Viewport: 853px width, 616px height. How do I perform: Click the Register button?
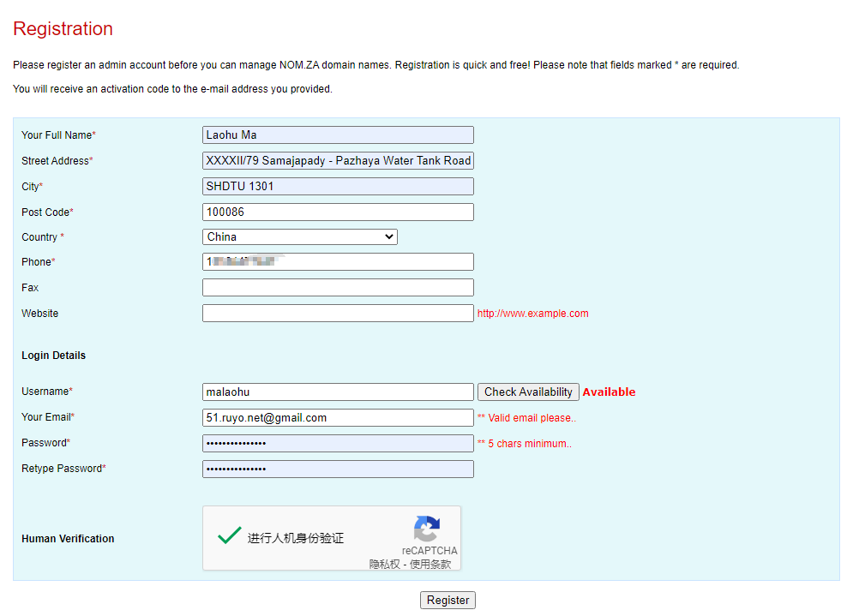448,601
